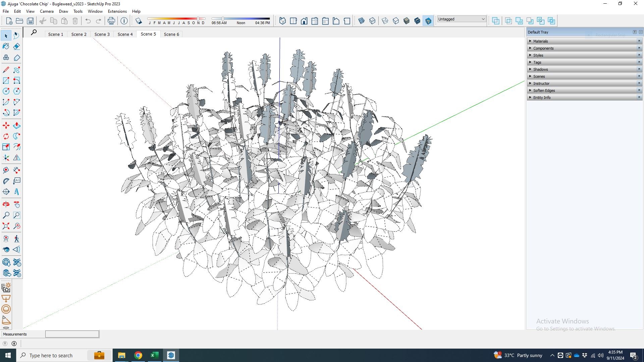Click the time of day slider

point(240,19)
